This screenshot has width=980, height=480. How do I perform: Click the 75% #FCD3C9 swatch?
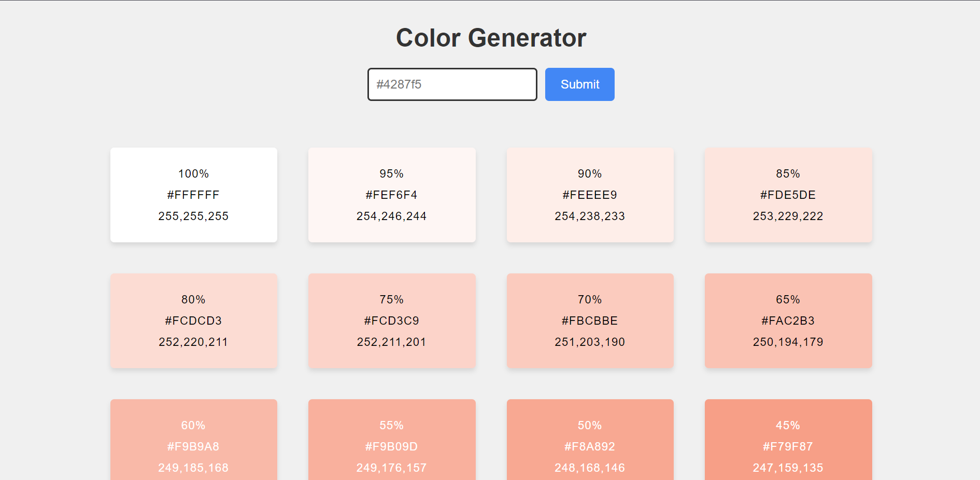392,321
